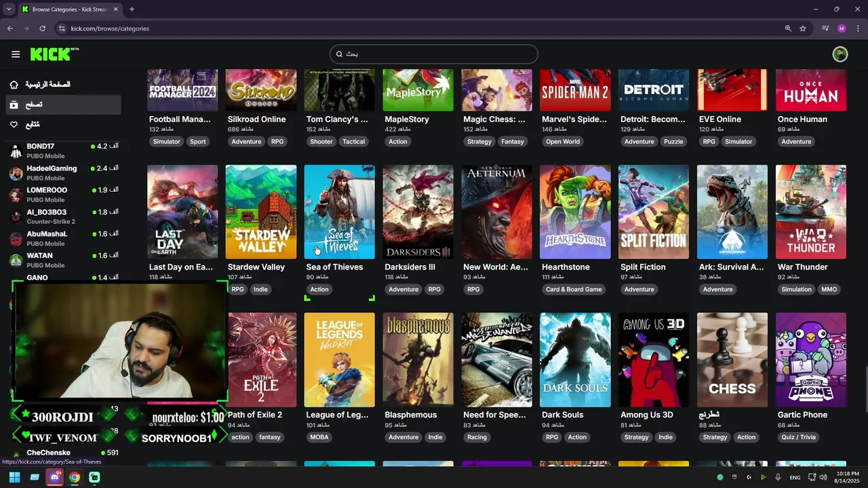Open War Thunder category cover

coord(811,211)
